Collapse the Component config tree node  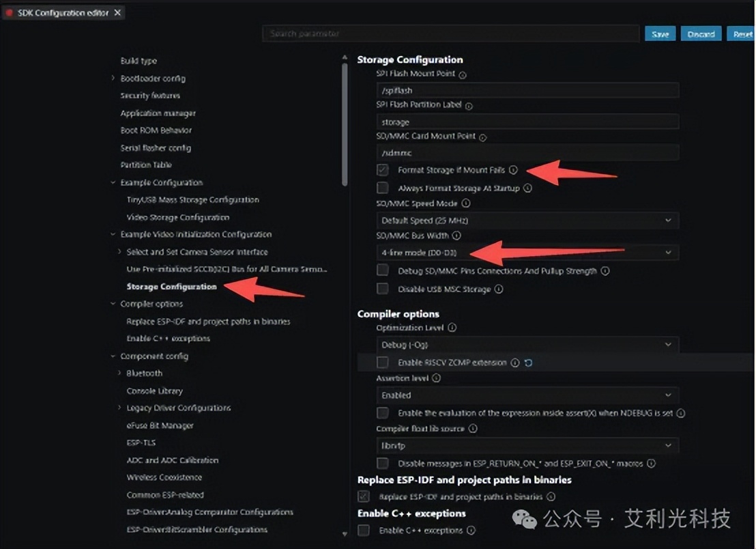tap(113, 356)
